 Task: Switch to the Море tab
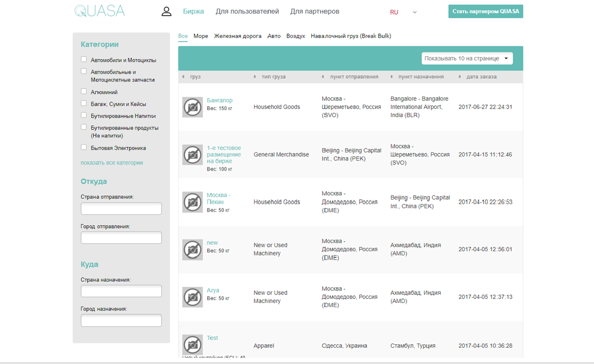[x=201, y=36]
